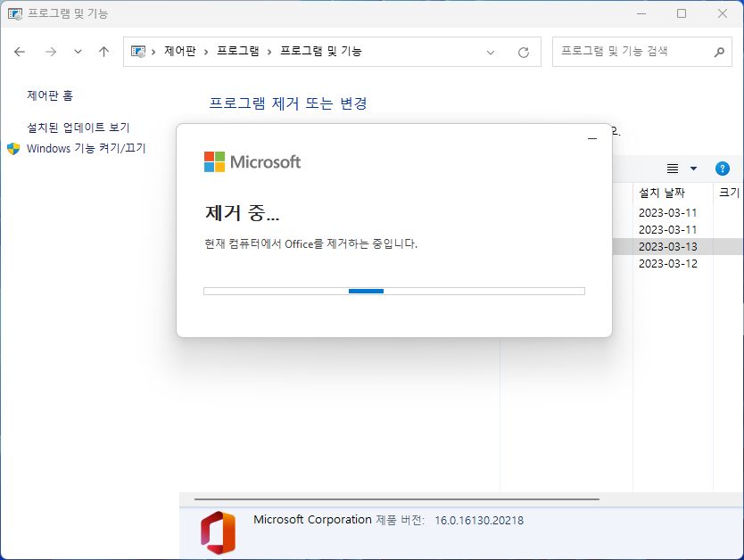Click the control panel icon in address bar
Image resolution: width=744 pixels, height=560 pixels.
point(138,51)
